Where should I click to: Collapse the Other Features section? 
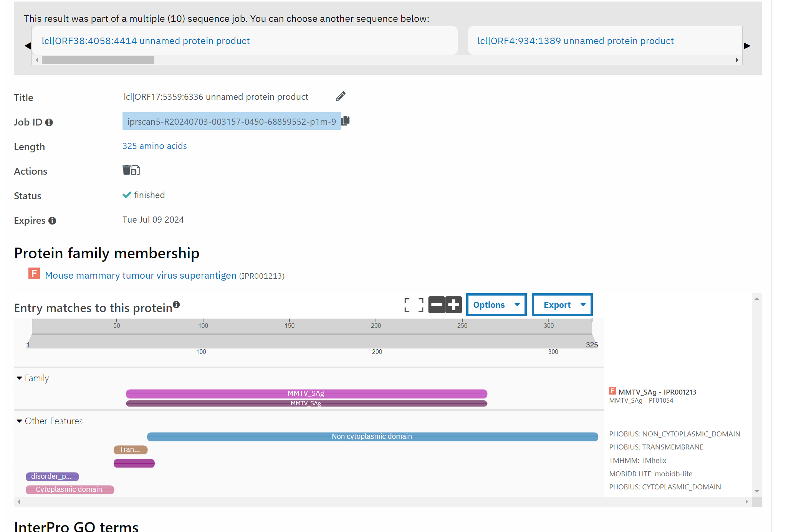pos(20,421)
